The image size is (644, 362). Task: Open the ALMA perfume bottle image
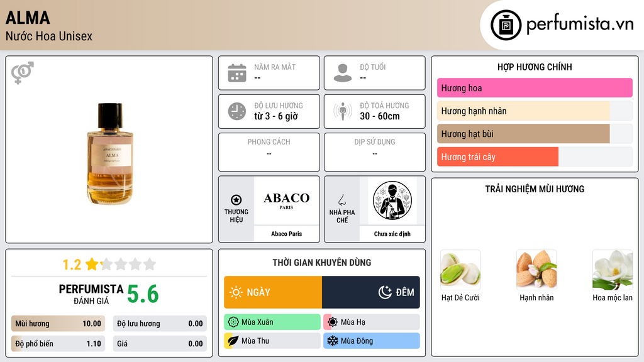(109, 154)
